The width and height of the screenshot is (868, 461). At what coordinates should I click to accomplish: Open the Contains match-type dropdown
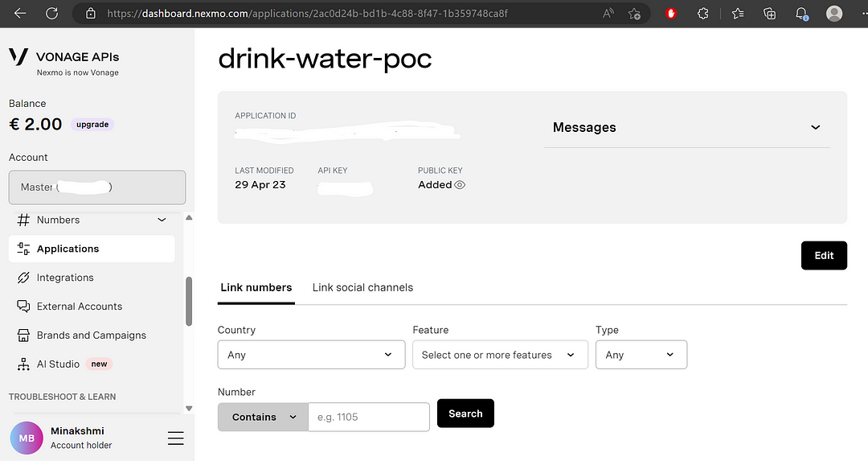[263, 418]
